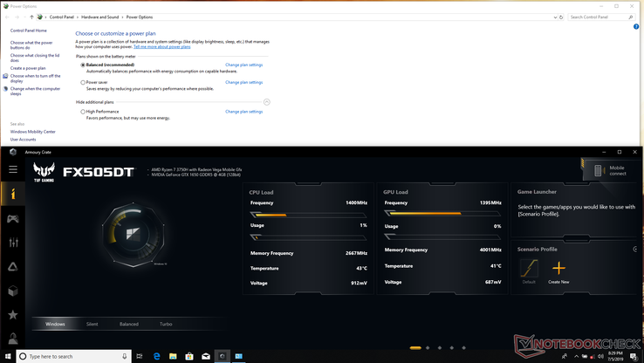Show hidden system tray icons

coord(576,356)
